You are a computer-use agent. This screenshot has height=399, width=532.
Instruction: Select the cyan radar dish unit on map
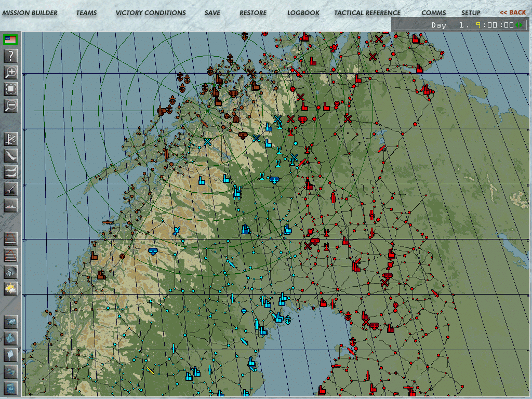177,231
